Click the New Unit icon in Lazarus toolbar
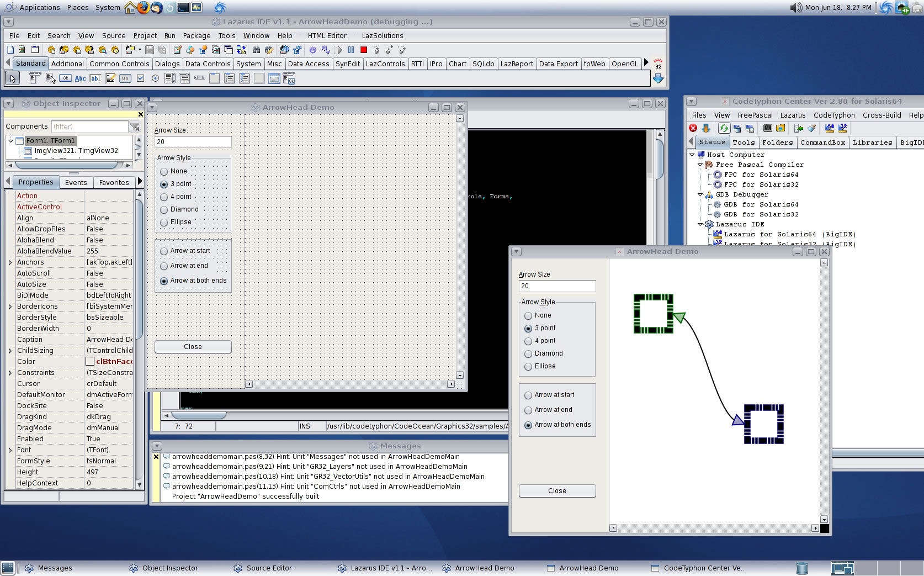Screen dimensions: 924x576 (22, 50)
